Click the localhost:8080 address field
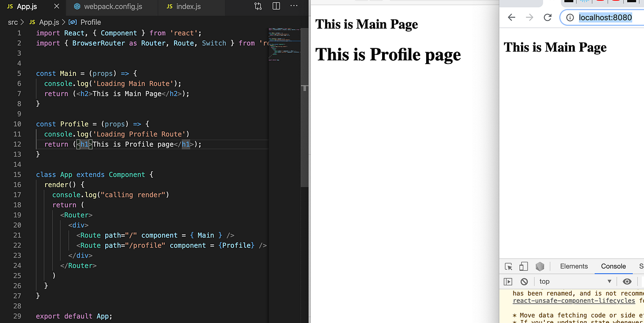The image size is (644, 323). point(605,17)
